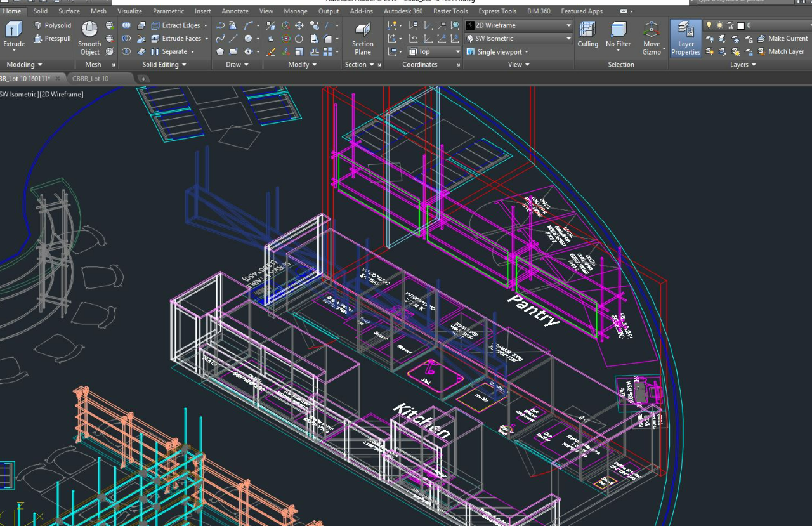The height and width of the screenshot is (526, 812).
Task: Click the Fillet edge icon in Modify
Action: (x=328, y=39)
